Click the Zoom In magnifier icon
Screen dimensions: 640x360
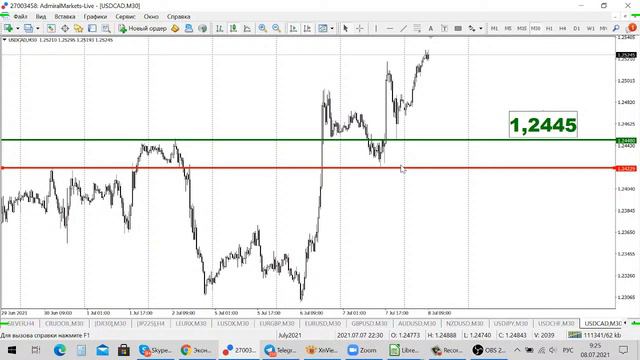click(262, 28)
